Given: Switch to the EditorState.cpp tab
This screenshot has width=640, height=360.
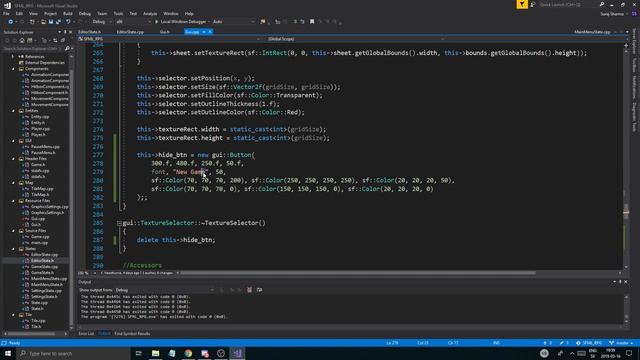Looking at the screenshot, I should (130, 32).
